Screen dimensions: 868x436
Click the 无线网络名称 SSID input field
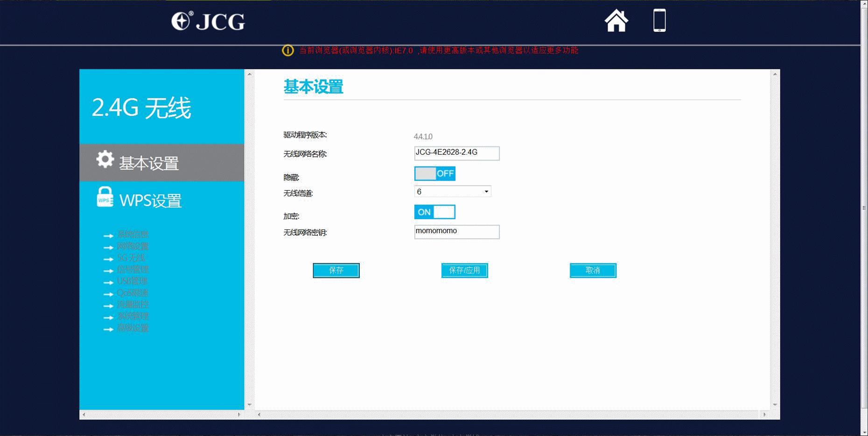tap(456, 153)
